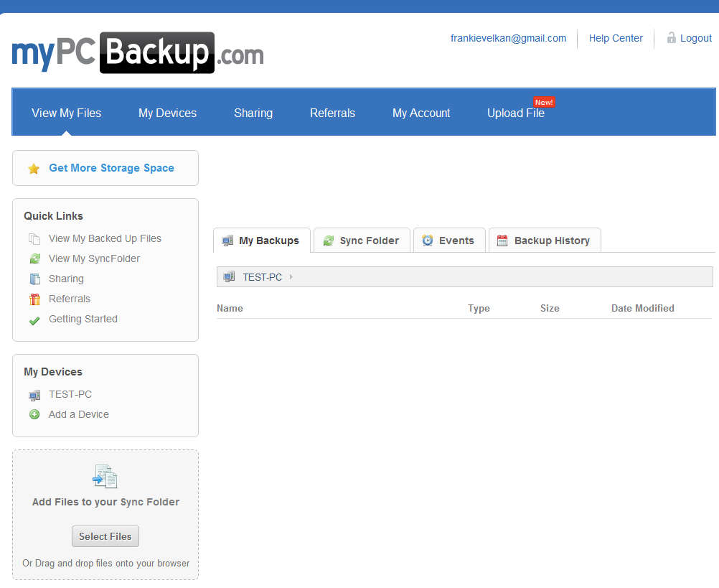Click the star icon beside Get More Storage Space
This screenshot has height=588, width=719.
(x=34, y=167)
